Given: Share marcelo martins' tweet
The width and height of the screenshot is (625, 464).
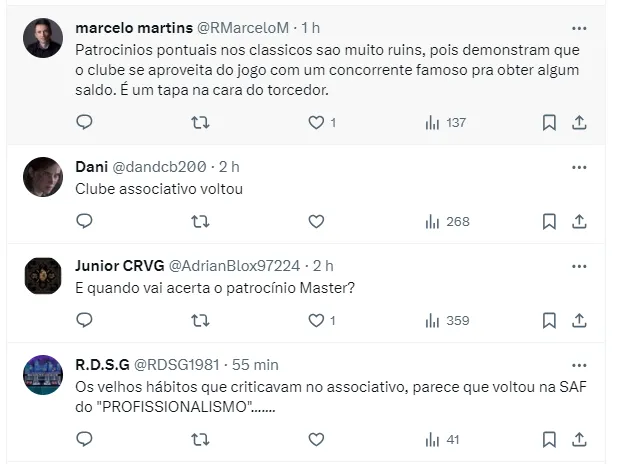Looking at the screenshot, I should point(579,122).
